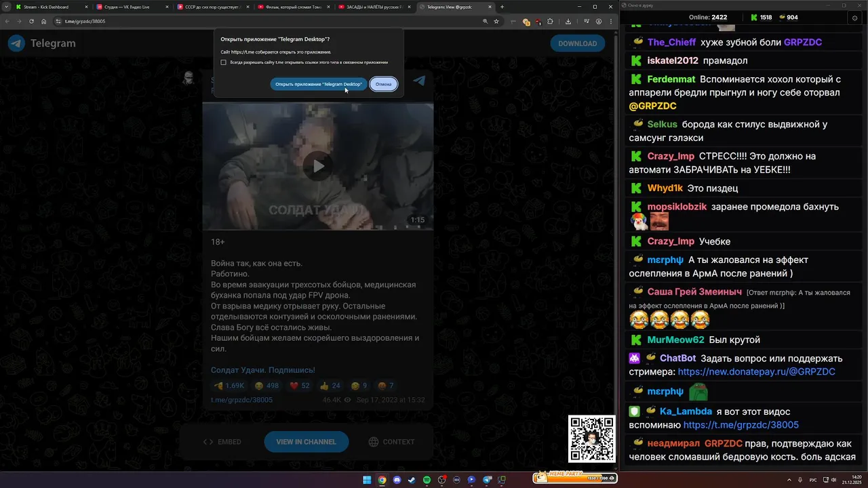The height and width of the screenshot is (488, 868).
Task: Expand the tab search chevron
Action: [x=6, y=7]
